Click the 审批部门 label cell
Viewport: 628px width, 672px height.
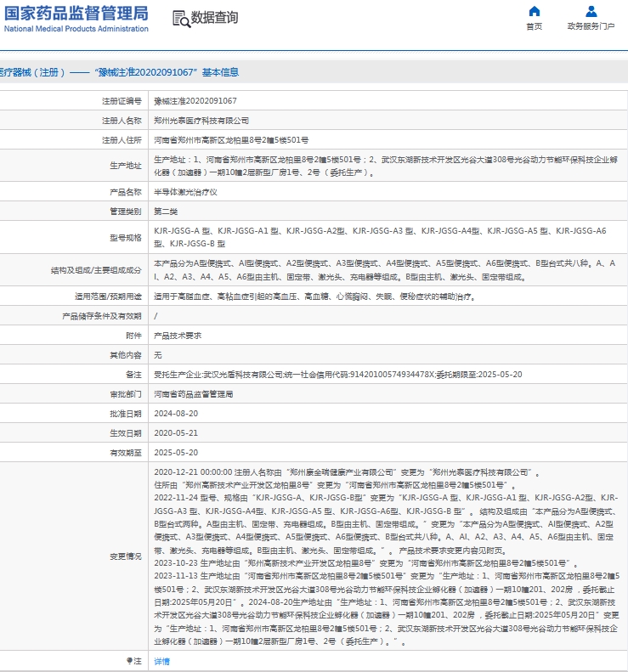click(126, 394)
